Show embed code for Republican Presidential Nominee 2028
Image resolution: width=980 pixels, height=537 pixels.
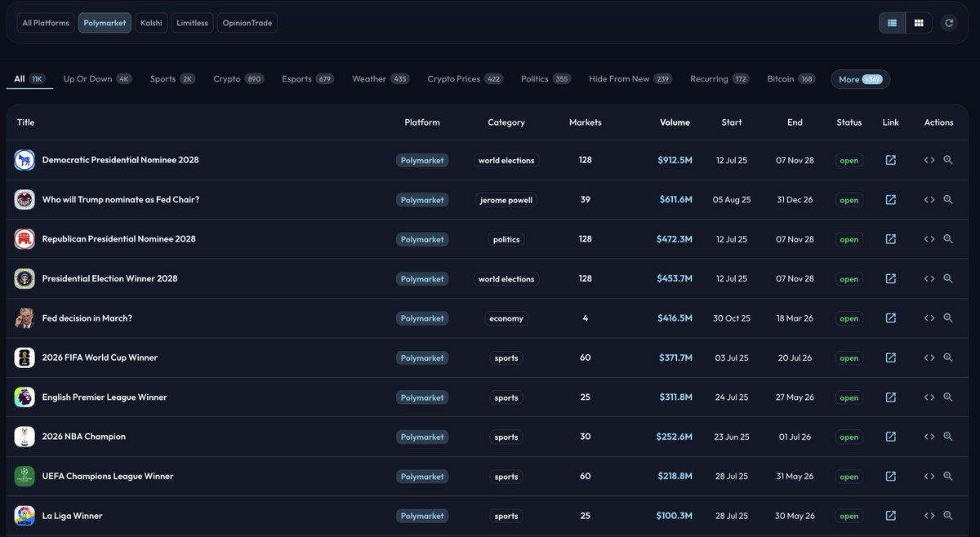click(929, 239)
